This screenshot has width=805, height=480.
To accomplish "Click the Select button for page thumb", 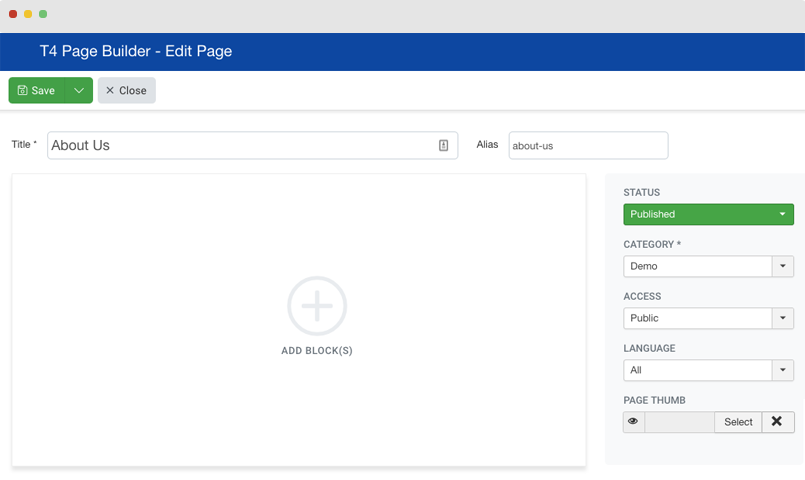I will point(738,421).
